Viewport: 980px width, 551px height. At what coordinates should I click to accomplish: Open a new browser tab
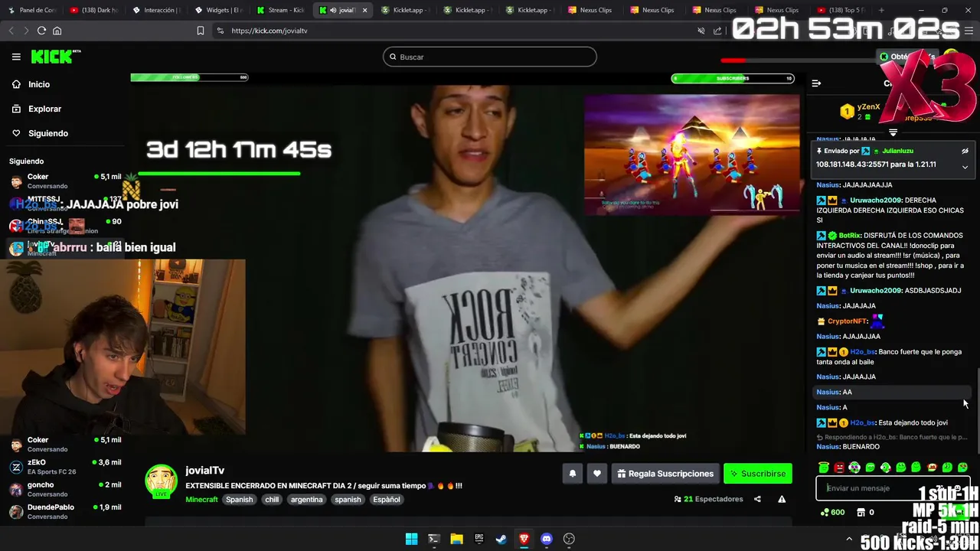pyautogui.click(x=881, y=10)
